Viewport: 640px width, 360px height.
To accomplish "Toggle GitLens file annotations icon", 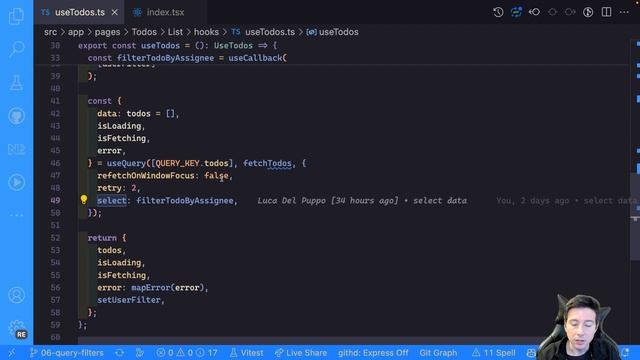I will point(516,12).
